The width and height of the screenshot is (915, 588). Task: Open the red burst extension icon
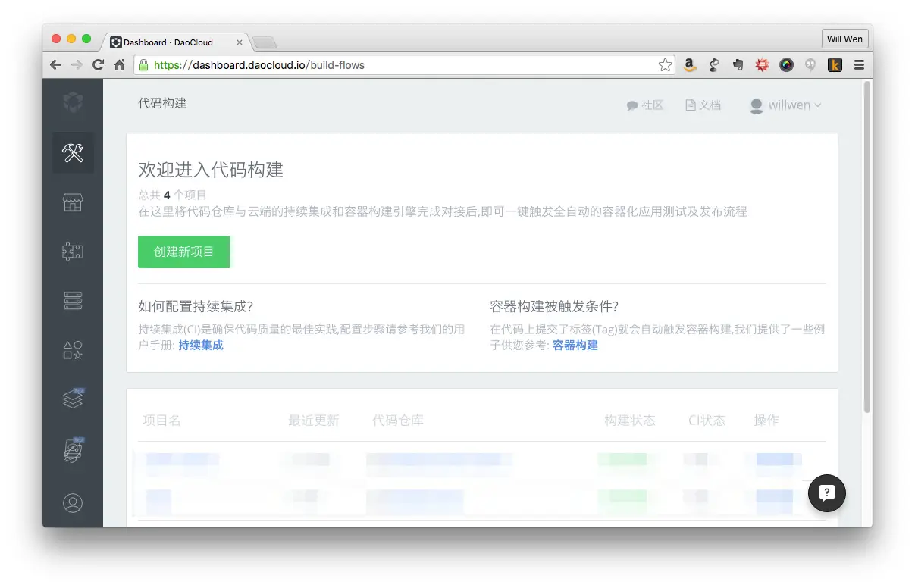coord(762,65)
